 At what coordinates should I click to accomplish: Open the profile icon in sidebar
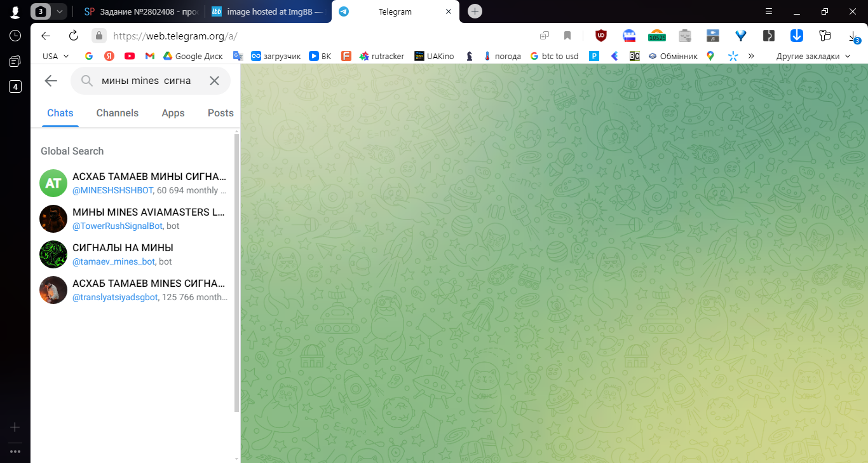[15, 11]
